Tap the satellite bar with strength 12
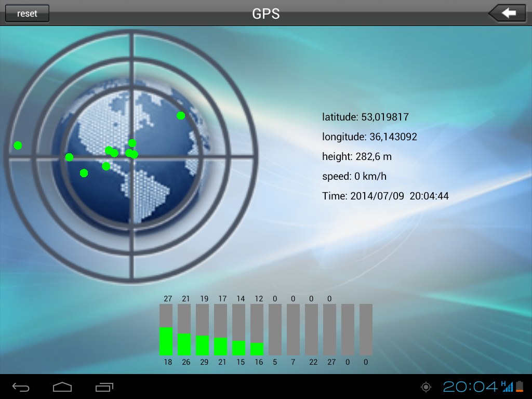 (257, 329)
